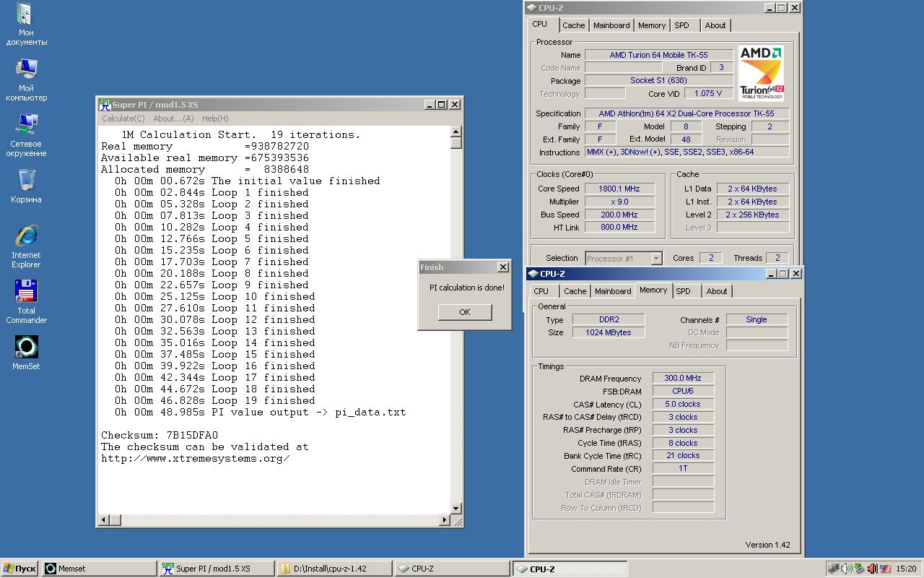Viewport: 924px width, 578px height.
Task: Click the Channels # Single value
Action: tap(757, 319)
